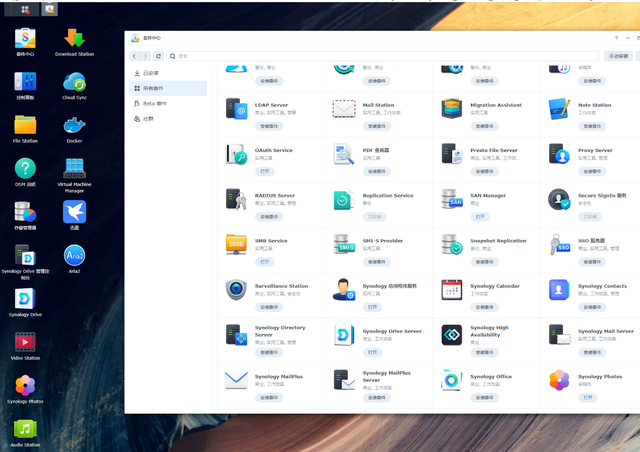Click the Synology Photos package icon

(559, 380)
